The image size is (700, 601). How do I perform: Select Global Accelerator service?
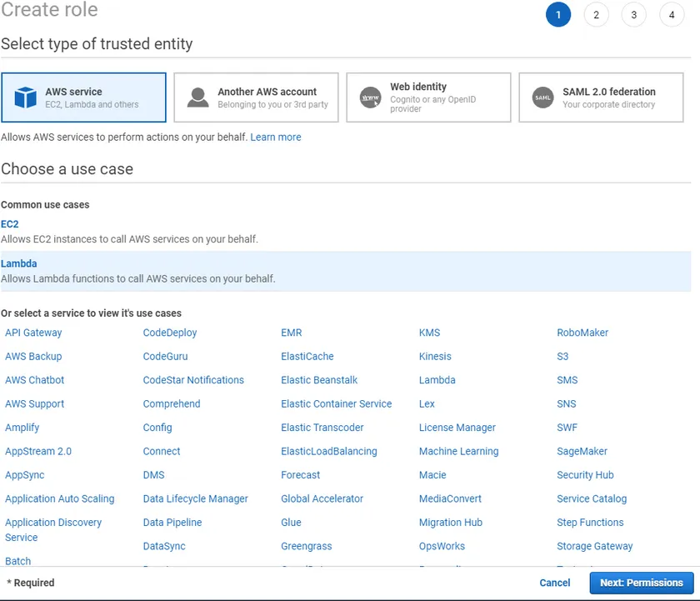tap(322, 498)
